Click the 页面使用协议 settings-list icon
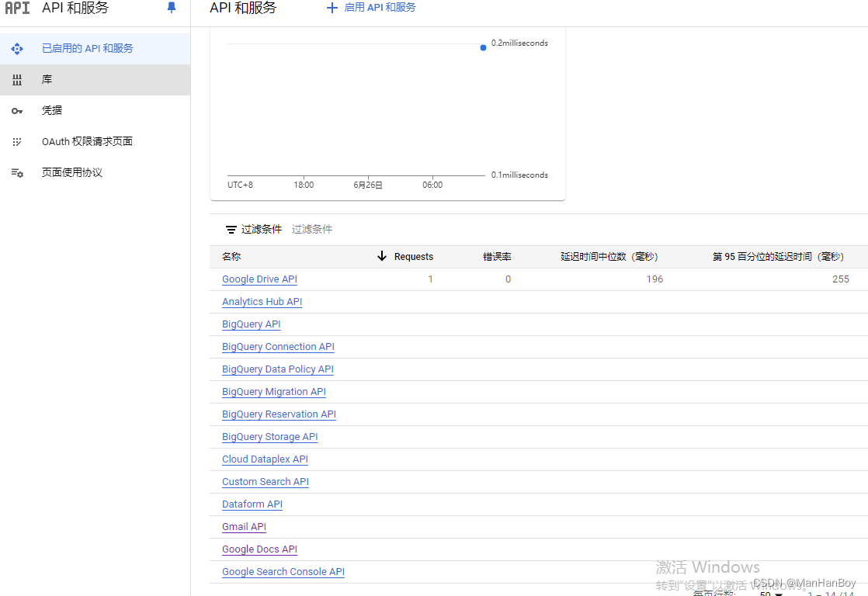 click(x=17, y=172)
